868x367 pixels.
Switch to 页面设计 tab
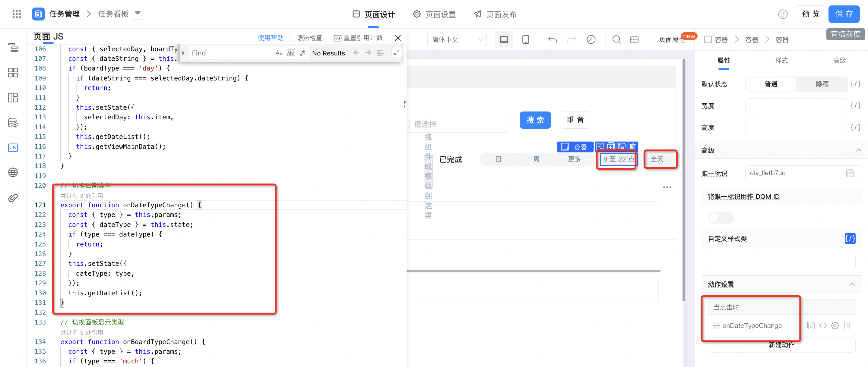(x=373, y=14)
